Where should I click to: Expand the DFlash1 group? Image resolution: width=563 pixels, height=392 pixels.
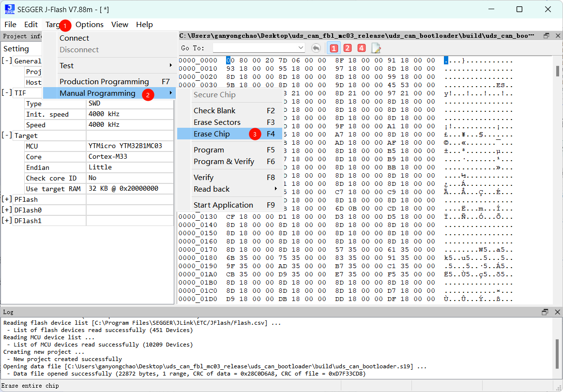coord(7,221)
